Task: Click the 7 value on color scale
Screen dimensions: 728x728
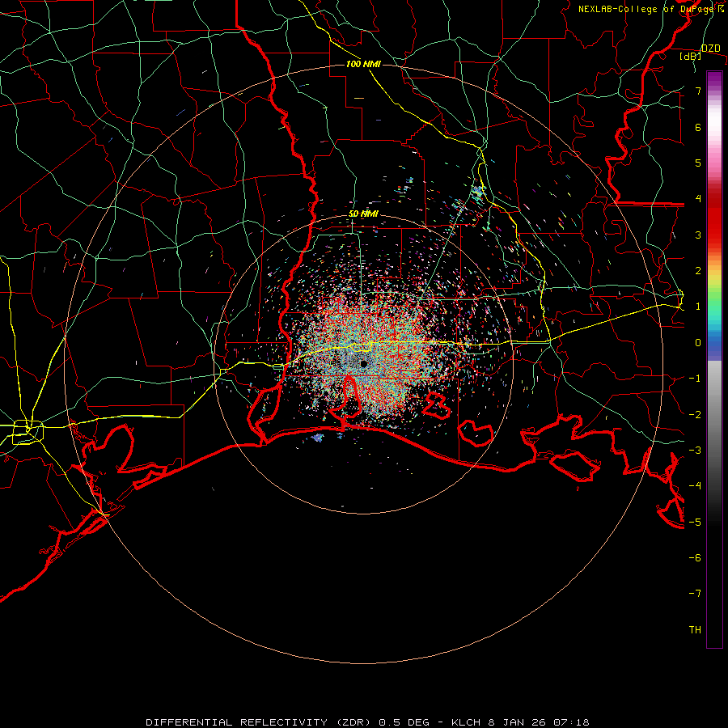Action: click(x=698, y=91)
